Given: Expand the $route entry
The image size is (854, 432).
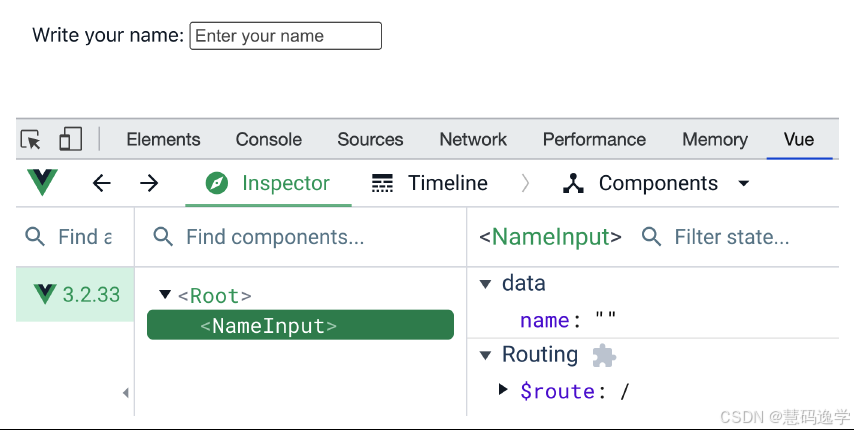Looking at the screenshot, I should point(503,390).
